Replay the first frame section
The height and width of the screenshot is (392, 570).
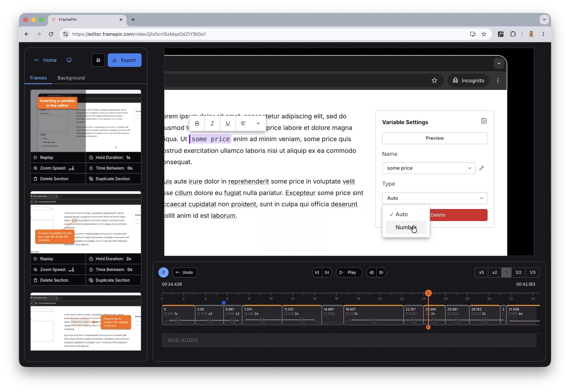58,157
